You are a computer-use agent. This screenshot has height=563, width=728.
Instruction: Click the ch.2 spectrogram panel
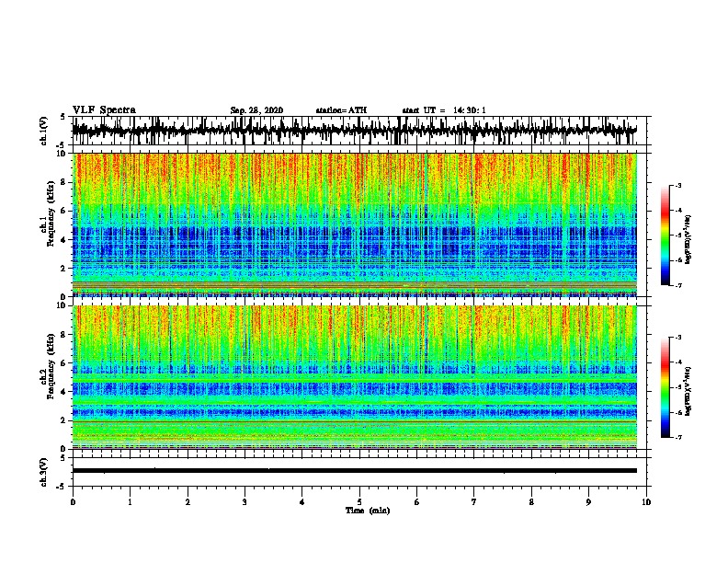pyautogui.click(x=354, y=377)
